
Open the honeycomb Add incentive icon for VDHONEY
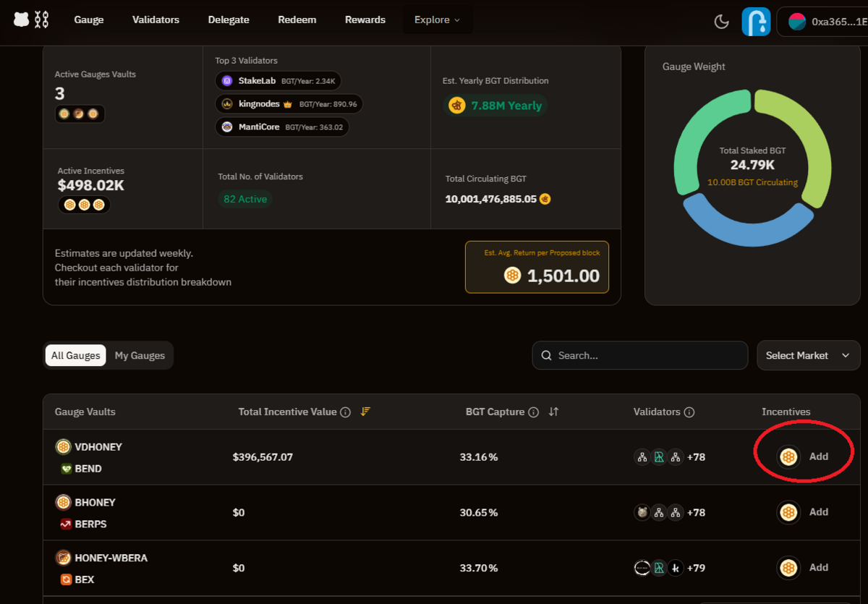788,456
